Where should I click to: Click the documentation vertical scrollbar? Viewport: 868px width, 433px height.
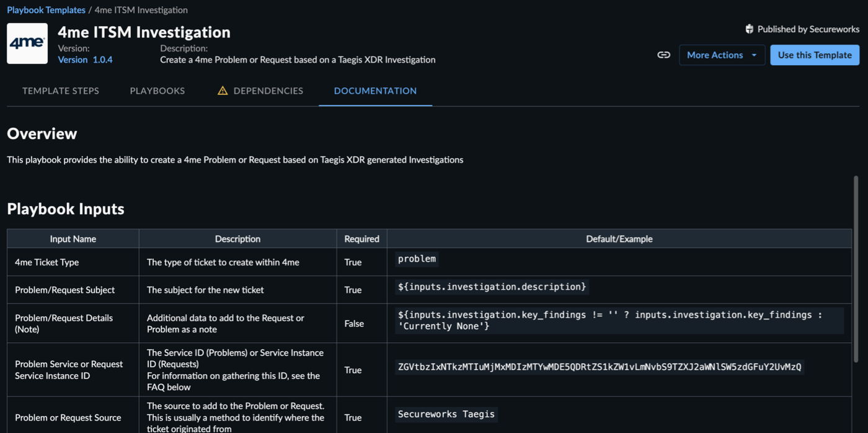(856, 270)
